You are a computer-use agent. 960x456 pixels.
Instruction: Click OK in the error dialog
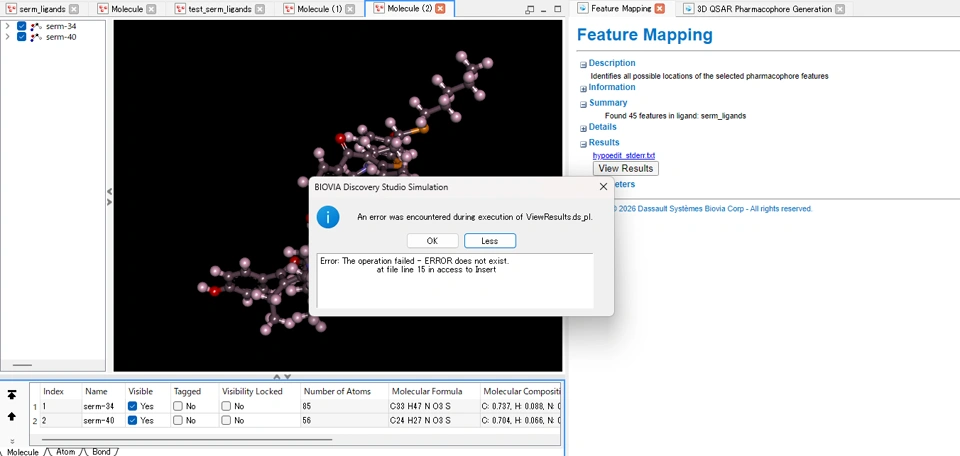432,241
